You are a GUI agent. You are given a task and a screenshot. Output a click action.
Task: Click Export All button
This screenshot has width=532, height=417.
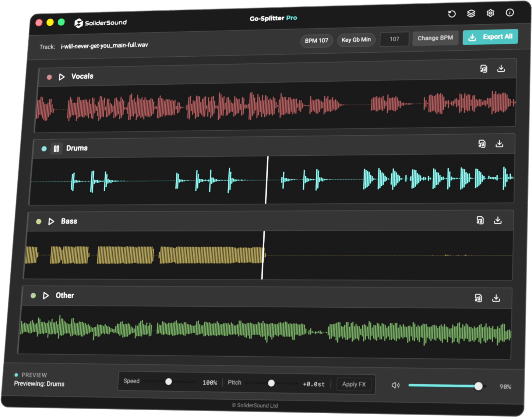tap(490, 37)
